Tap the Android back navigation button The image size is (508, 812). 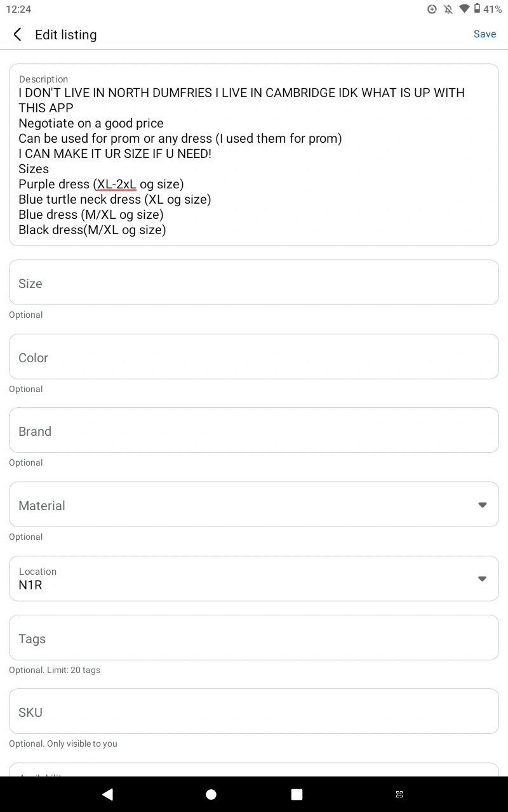[x=108, y=794]
